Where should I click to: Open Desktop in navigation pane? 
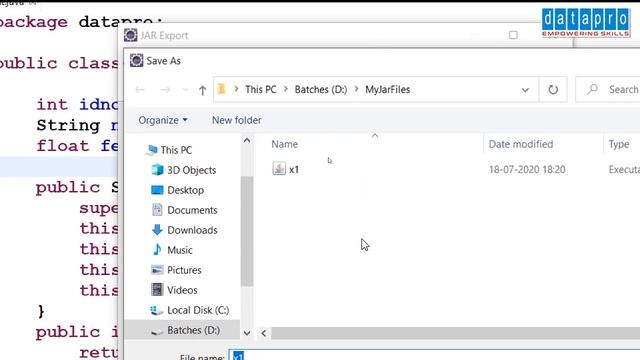[x=185, y=190]
